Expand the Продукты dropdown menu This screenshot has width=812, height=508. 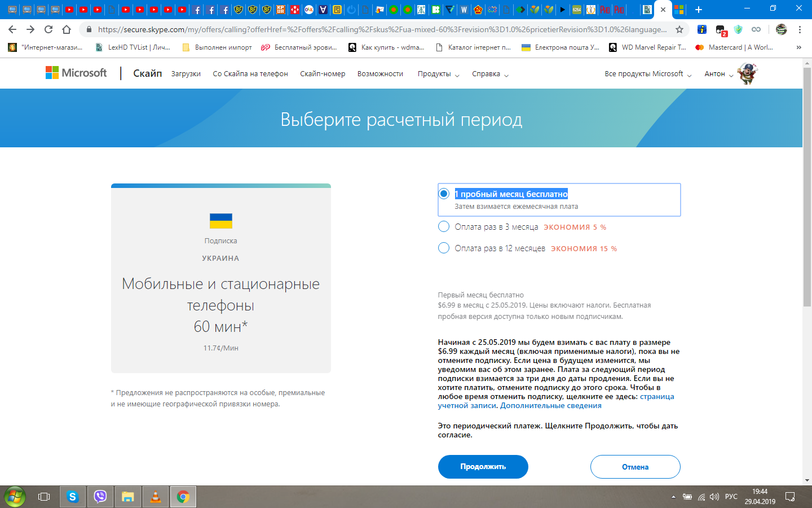pyautogui.click(x=438, y=74)
